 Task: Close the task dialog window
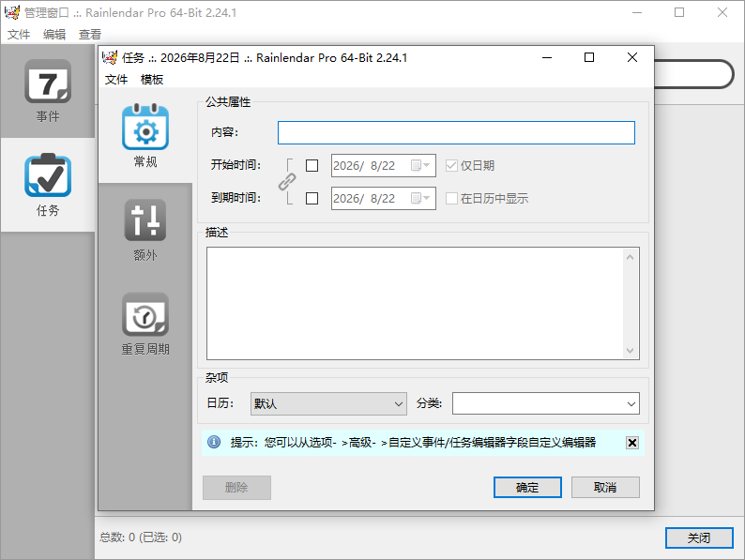631,57
